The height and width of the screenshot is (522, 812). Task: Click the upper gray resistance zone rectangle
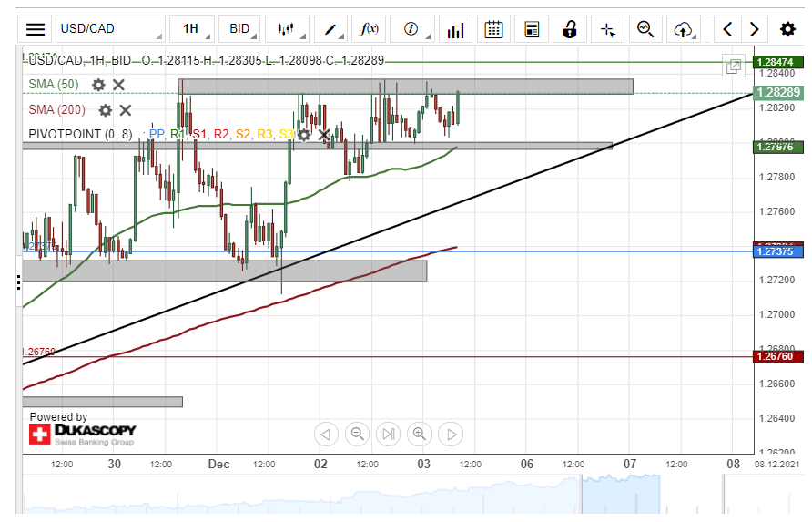(x=405, y=87)
